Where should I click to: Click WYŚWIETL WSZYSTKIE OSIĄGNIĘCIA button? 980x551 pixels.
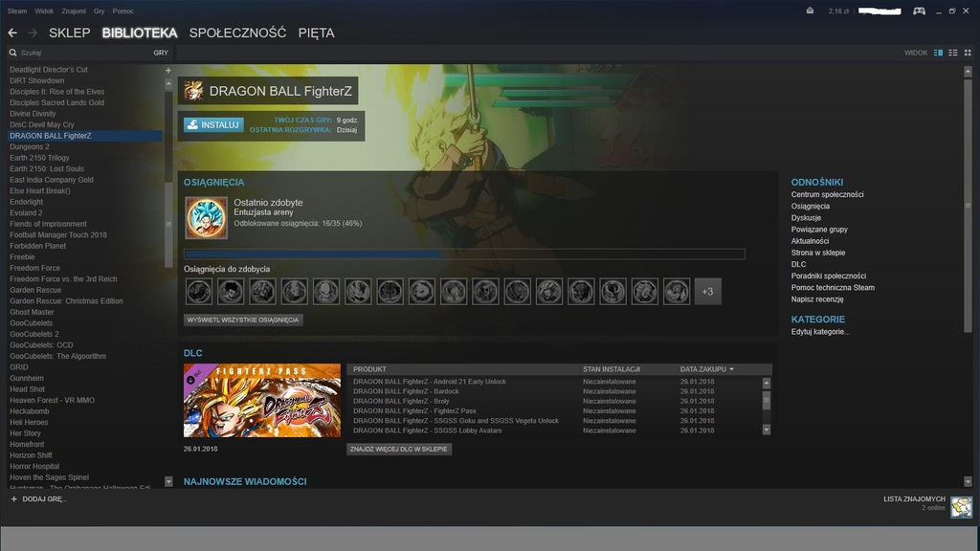click(x=243, y=320)
